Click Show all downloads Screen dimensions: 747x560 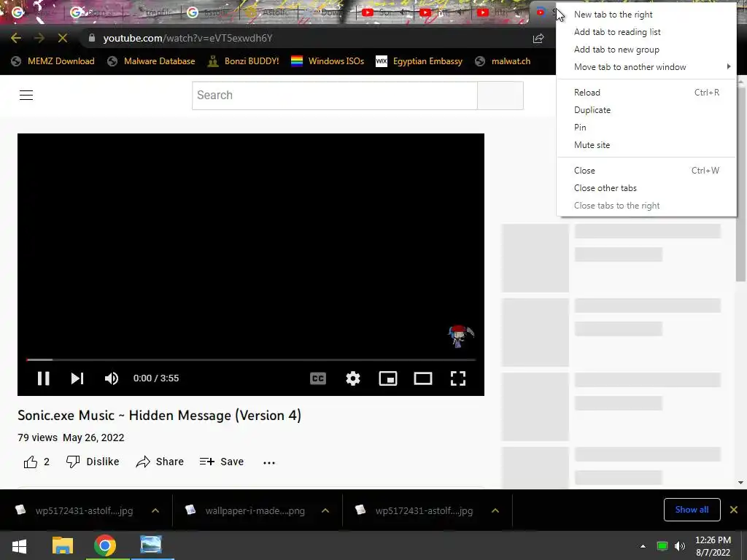pyautogui.click(x=692, y=510)
